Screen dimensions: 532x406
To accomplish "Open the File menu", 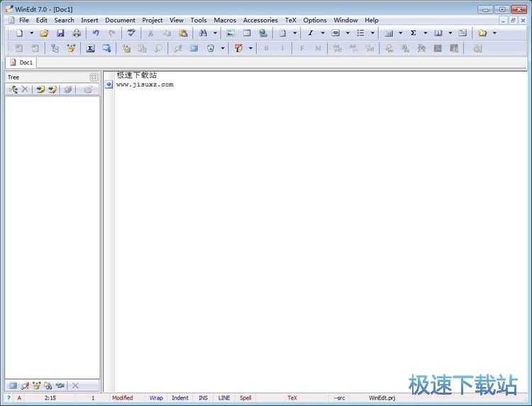I will tap(24, 20).
